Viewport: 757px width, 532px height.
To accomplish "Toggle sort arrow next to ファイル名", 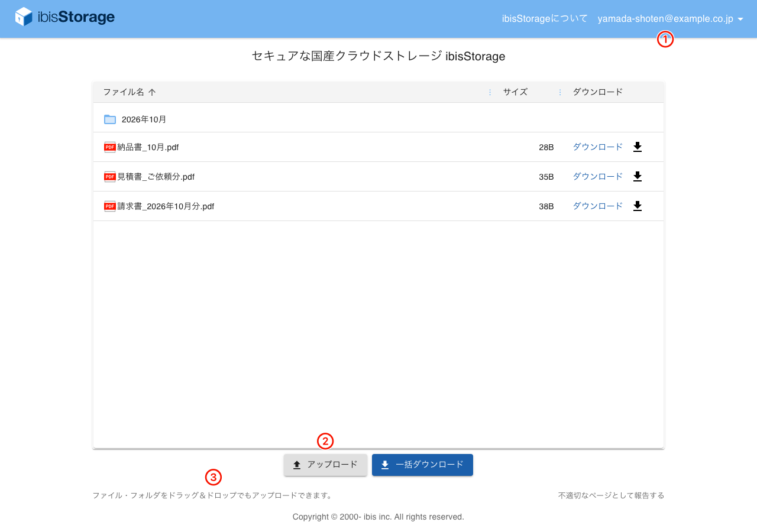I will 152,92.
